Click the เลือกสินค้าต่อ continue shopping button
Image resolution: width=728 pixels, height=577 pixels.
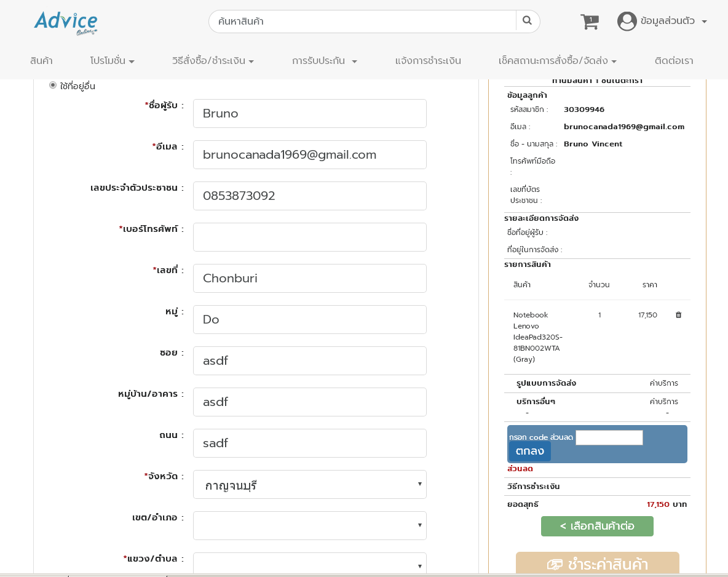click(597, 526)
